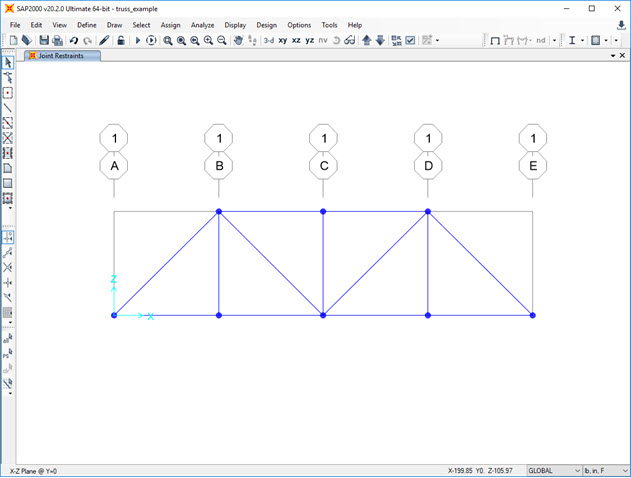Open the Analyze menu
The height and width of the screenshot is (478, 631).
pyautogui.click(x=202, y=24)
